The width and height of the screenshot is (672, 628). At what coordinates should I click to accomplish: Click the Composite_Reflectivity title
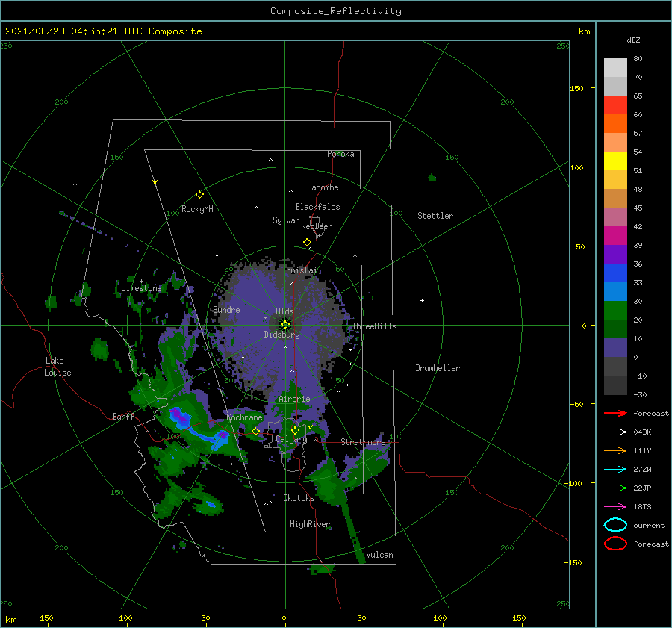click(x=336, y=11)
